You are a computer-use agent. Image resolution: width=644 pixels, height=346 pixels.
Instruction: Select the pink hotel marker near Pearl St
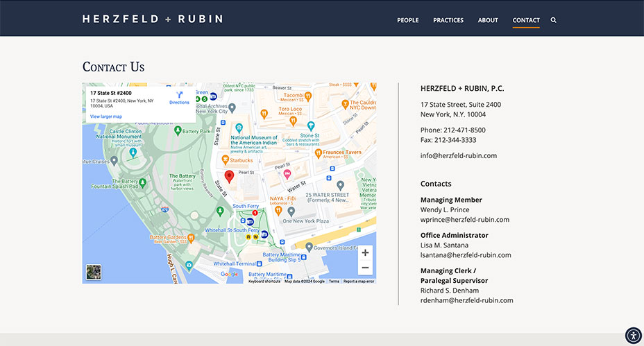click(x=287, y=175)
